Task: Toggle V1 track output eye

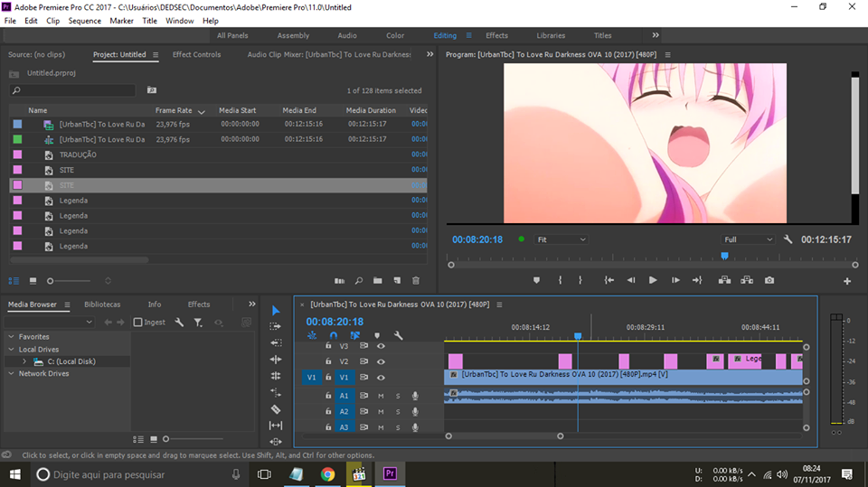Action: (x=381, y=378)
